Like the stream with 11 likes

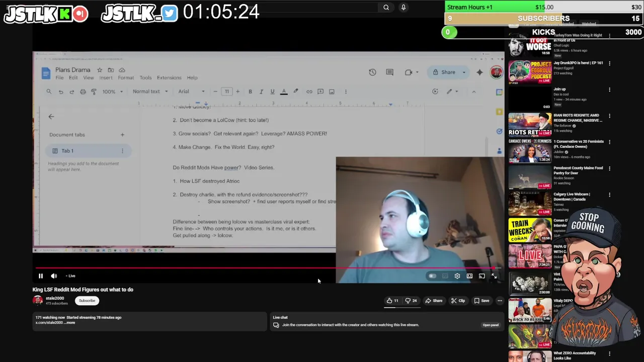[392, 301]
